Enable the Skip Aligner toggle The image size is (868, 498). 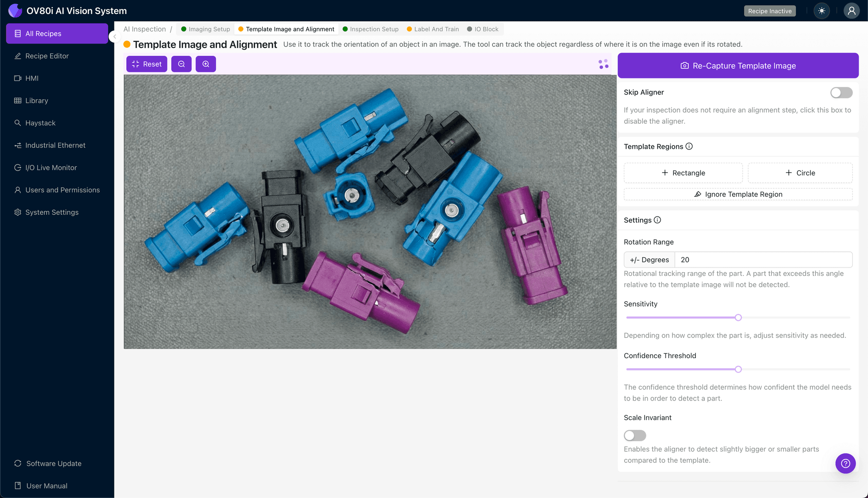pos(841,93)
